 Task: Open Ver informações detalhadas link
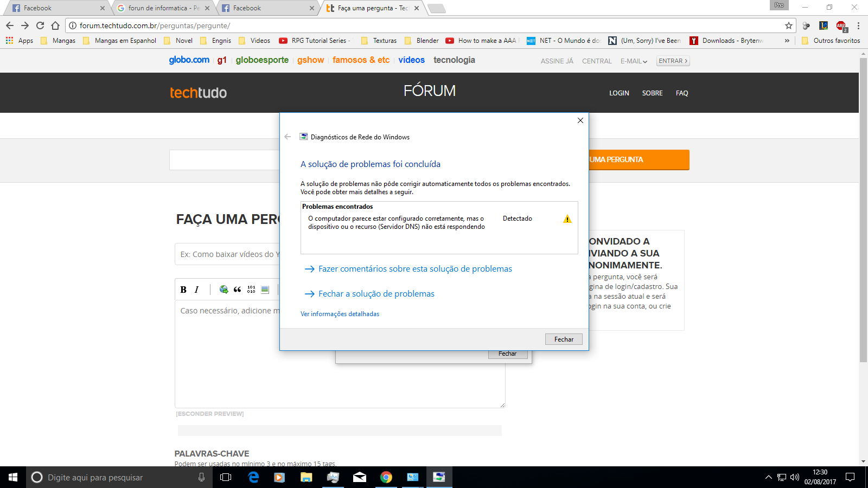click(x=340, y=314)
